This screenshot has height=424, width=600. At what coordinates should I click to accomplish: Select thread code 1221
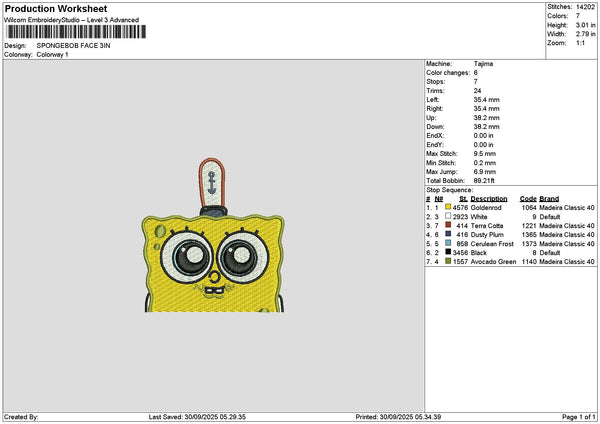tap(529, 226)
